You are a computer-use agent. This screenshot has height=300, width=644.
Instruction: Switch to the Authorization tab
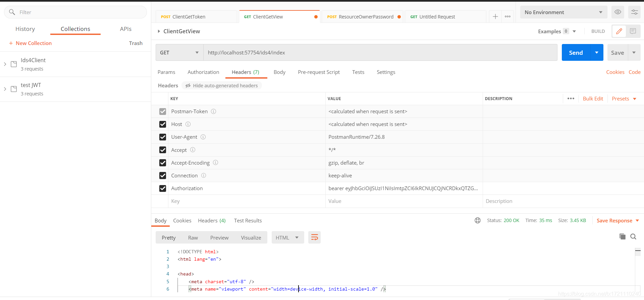point(203,72)
